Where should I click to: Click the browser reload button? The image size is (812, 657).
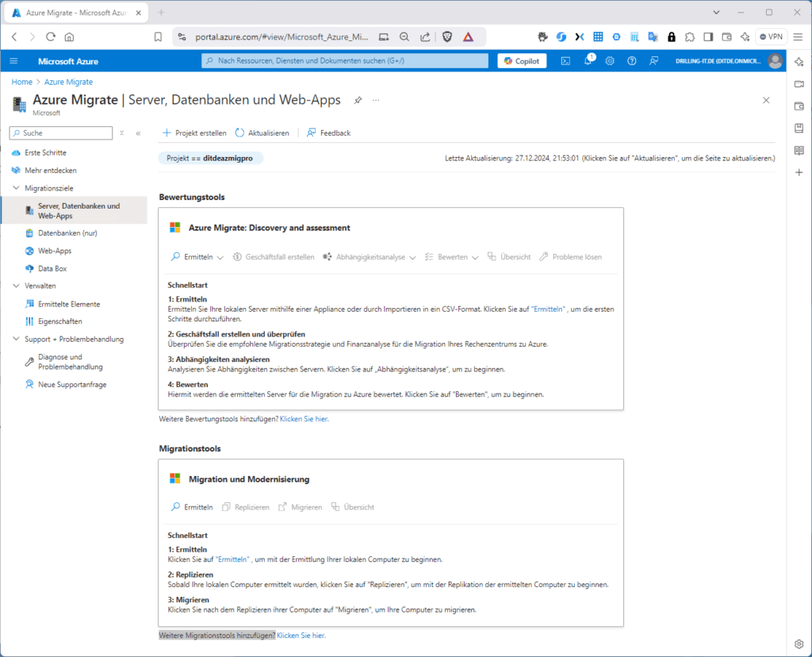point(50,36)
